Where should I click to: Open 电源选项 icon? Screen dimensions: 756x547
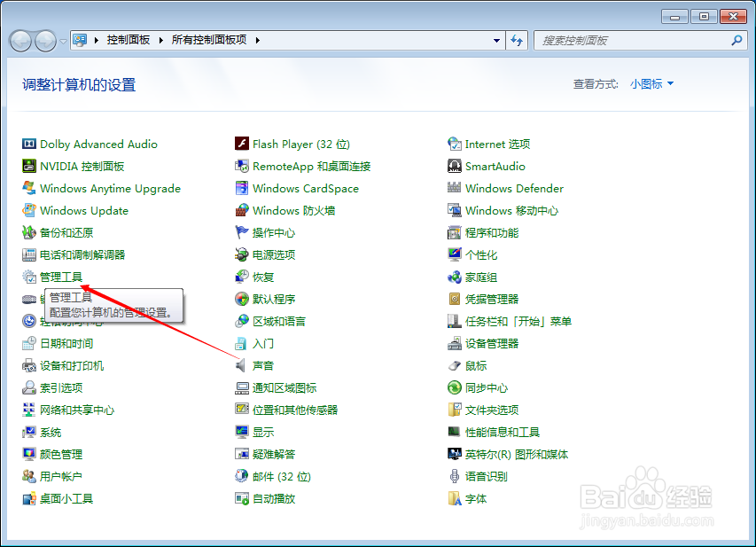pos(242,254)
